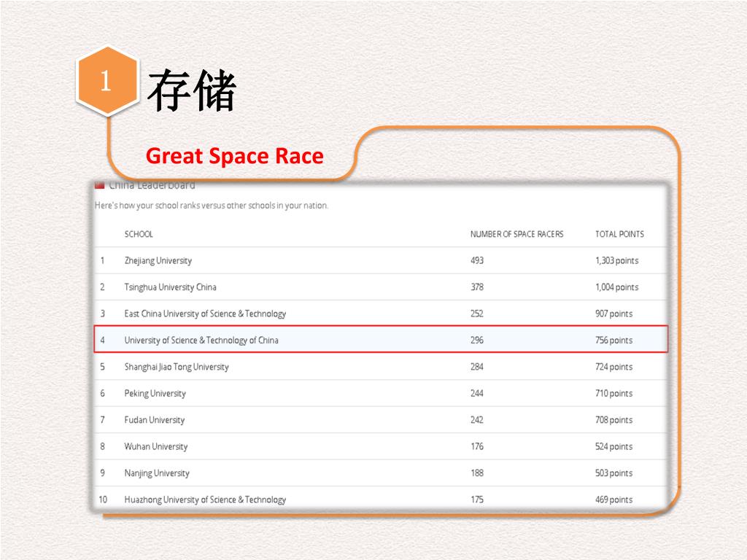This screenshot has width=747, height=560.
Task: Select 'Shanghai Jiao Tong University' row name
Action: coord(177,367)
